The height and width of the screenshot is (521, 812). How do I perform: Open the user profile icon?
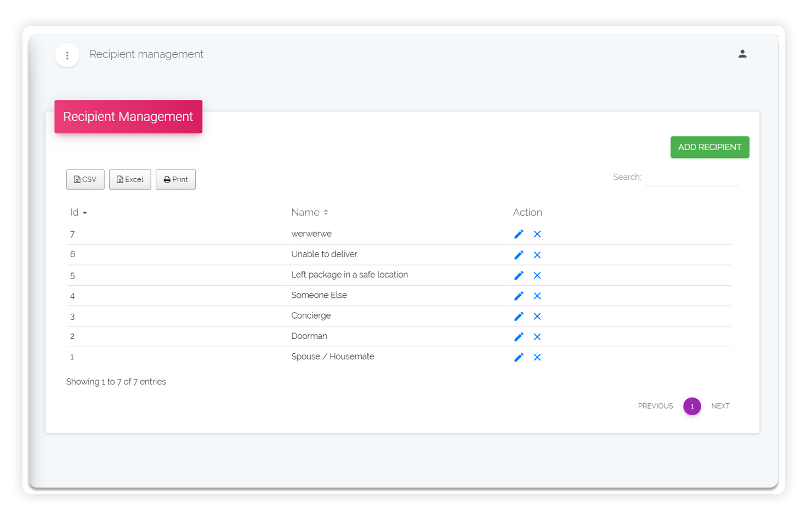coord(742,54)
